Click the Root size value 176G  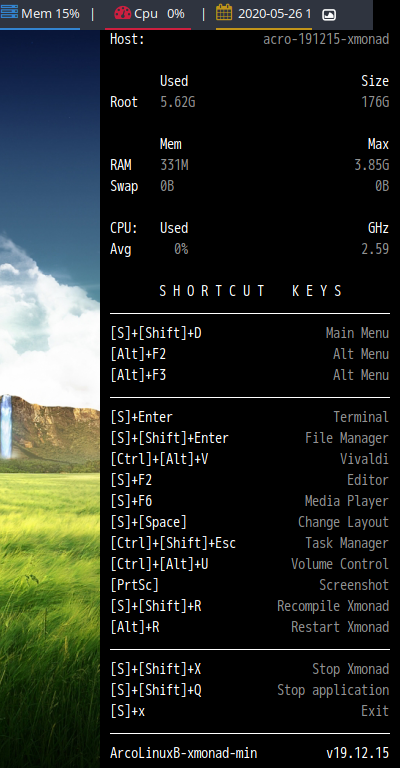(375, 102)
